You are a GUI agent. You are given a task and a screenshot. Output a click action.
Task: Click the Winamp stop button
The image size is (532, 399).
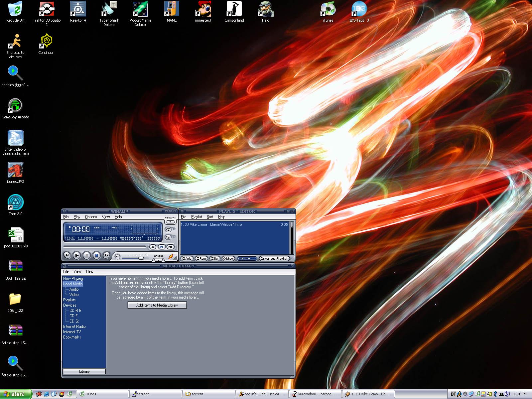(96, 255)
